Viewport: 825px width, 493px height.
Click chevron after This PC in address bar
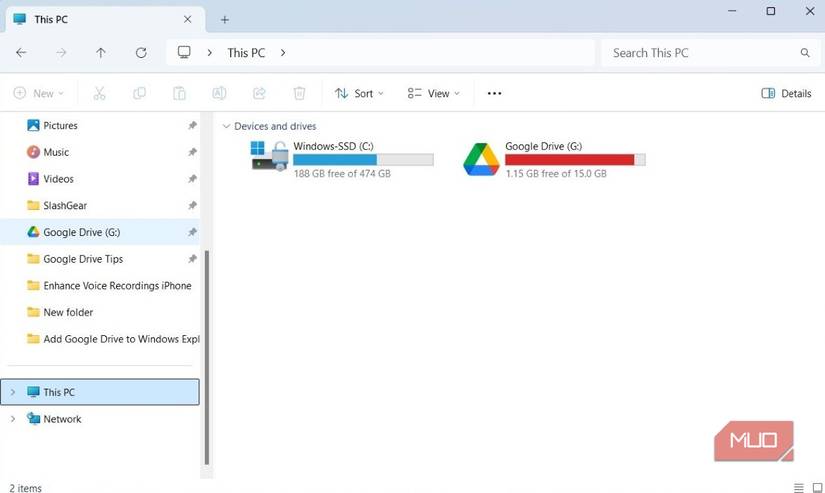tap(283, 53)
